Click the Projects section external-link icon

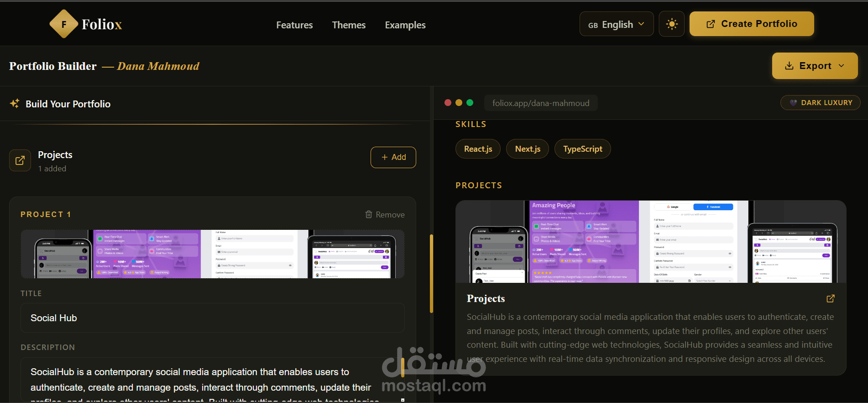click(20, 160)
